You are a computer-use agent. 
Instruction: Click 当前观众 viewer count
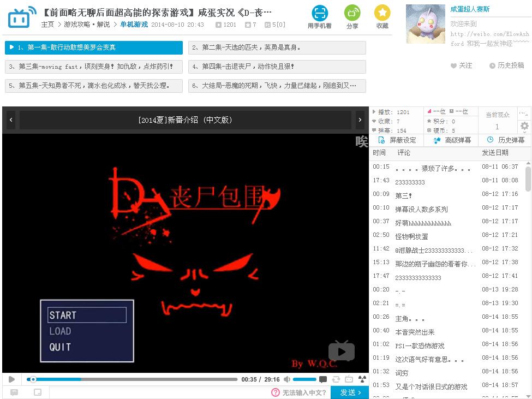[x=498, y=121]
